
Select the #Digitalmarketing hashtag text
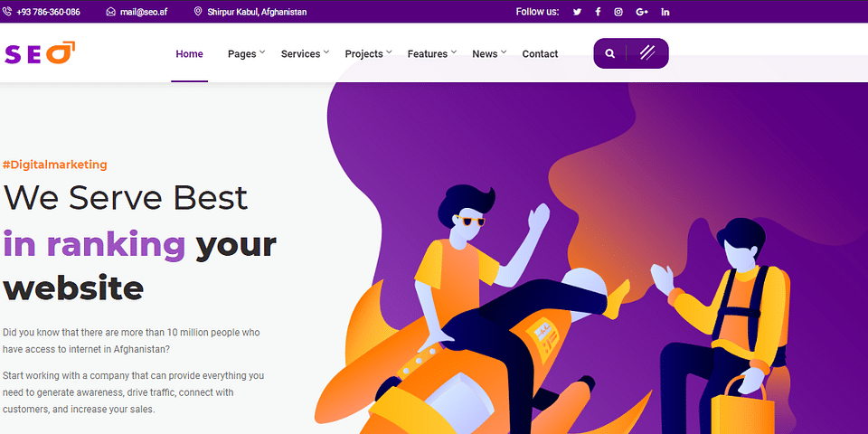55,165
